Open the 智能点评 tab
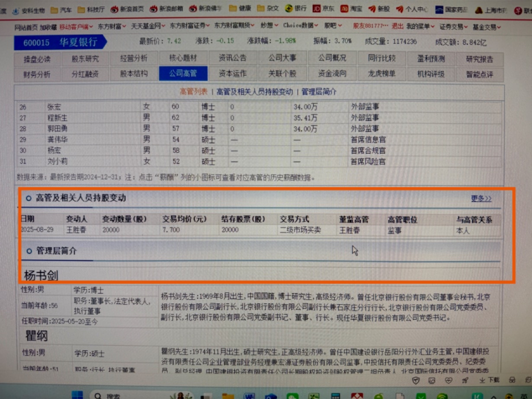The width and height of the screenshot is (532, 399). pos(480,74)
